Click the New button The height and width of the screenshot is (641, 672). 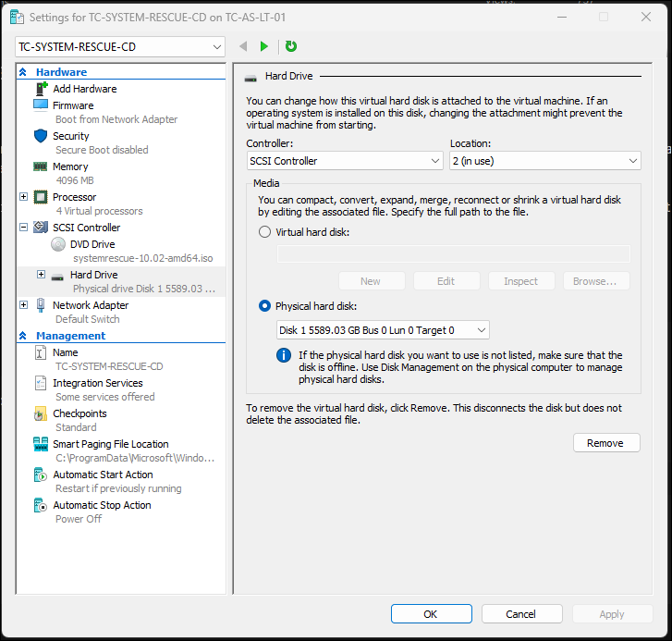pyautogui.click(x=372, y=281)
